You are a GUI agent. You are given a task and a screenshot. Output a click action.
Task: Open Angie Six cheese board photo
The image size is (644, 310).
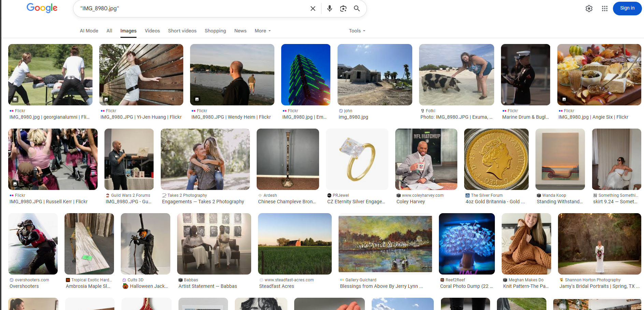click(599, 75)
